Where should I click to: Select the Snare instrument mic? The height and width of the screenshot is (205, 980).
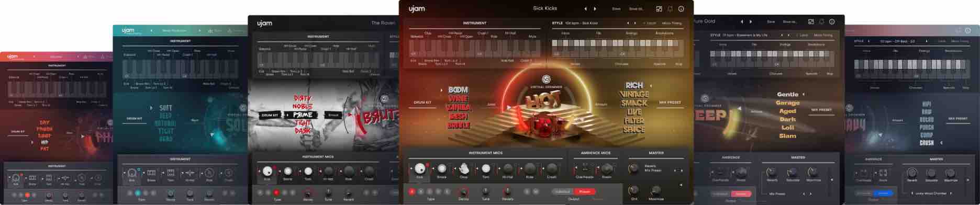pyautogui.click(x=442, y=168)
